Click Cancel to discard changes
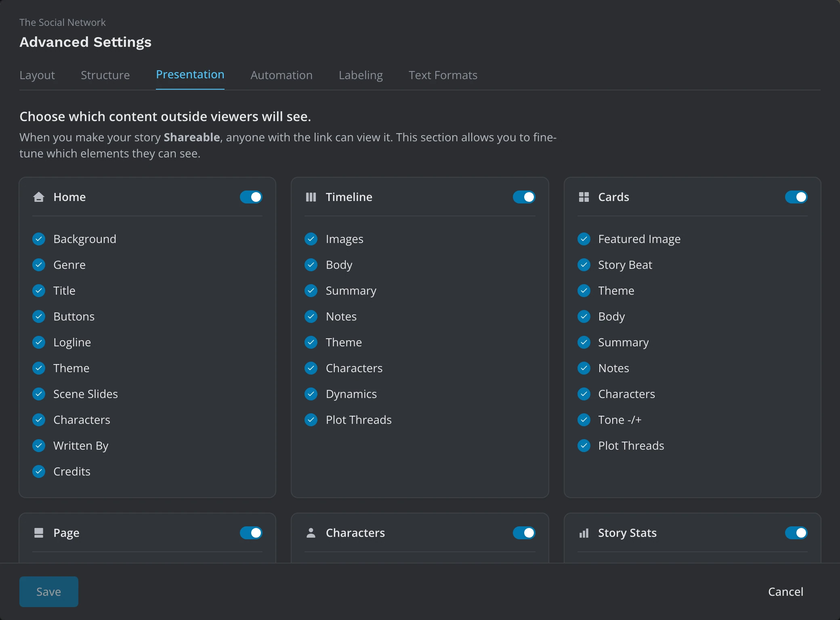 (785, 592)
